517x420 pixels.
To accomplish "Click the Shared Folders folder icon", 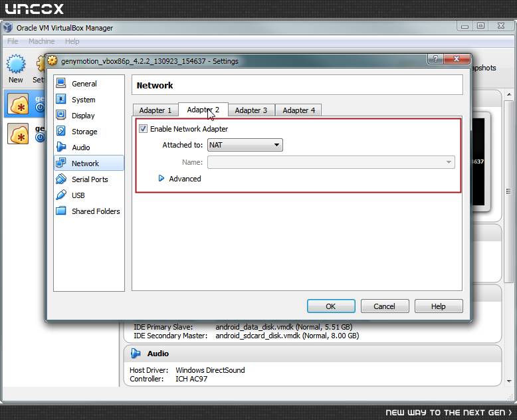I will pos(60,210).
